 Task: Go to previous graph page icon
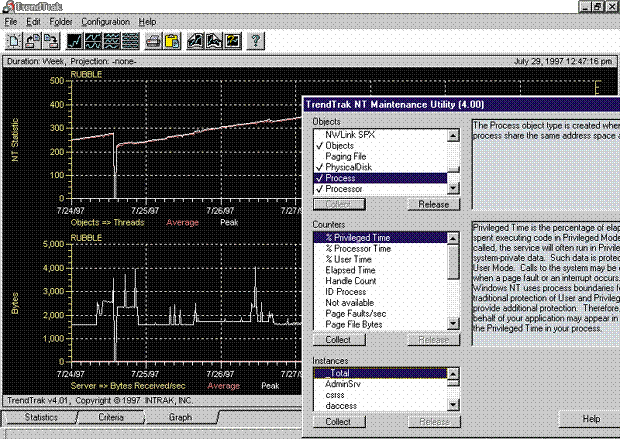(195, 41)
